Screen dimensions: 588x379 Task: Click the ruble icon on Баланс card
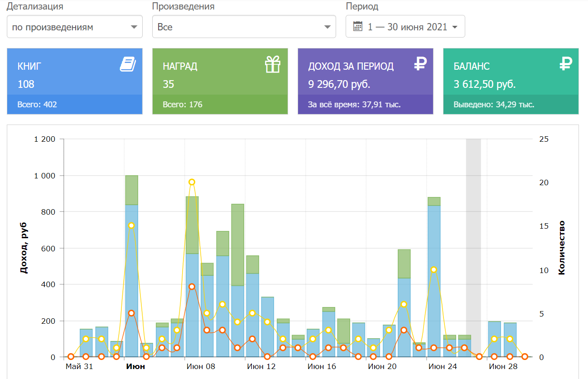click(x=565, y=64)
